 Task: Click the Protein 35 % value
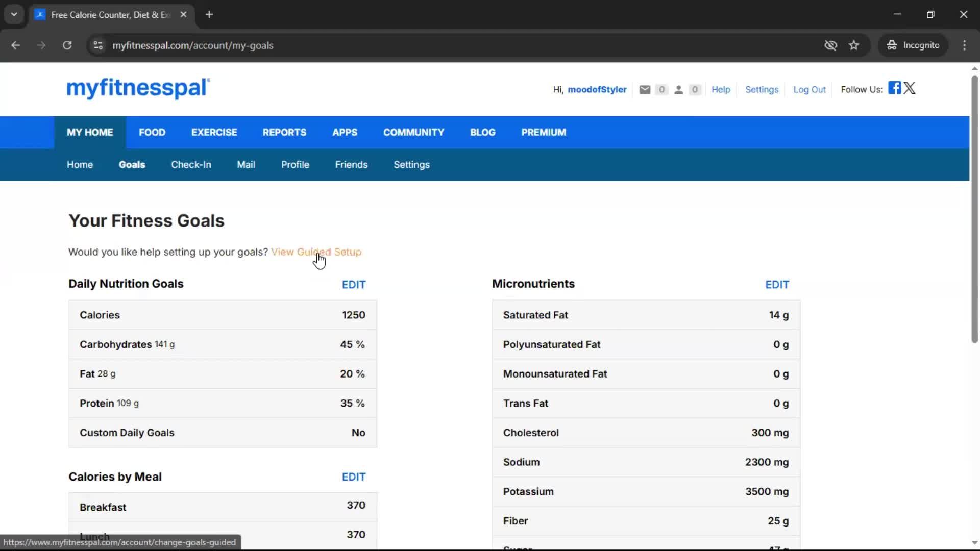pyautogui.click(x=352, y=404)
